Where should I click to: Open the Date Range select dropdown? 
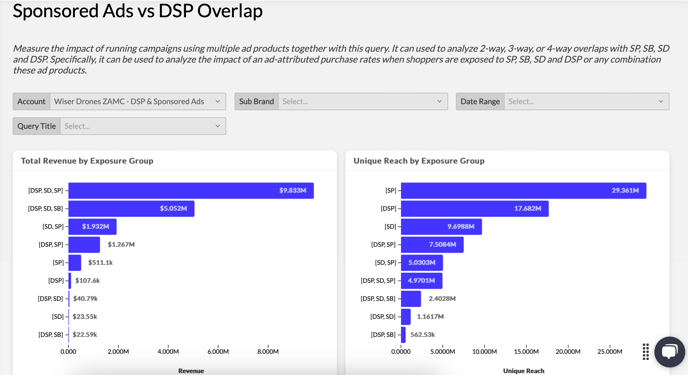click(587, 101)
